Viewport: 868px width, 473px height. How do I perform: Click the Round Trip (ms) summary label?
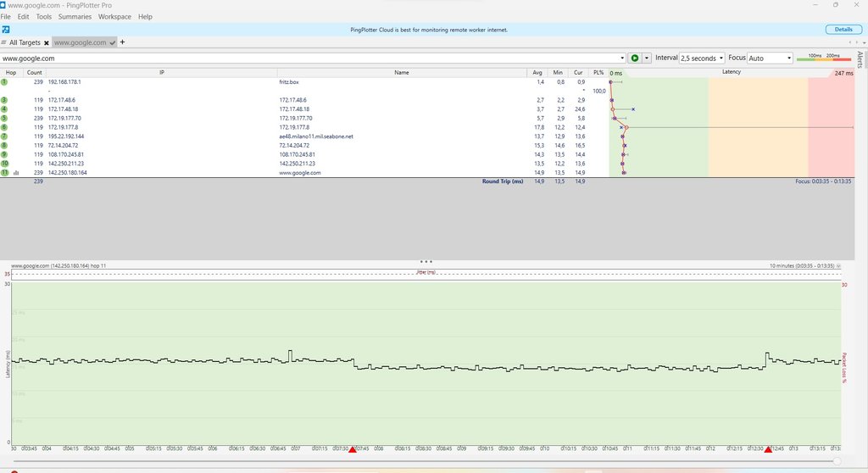[503, 181]
